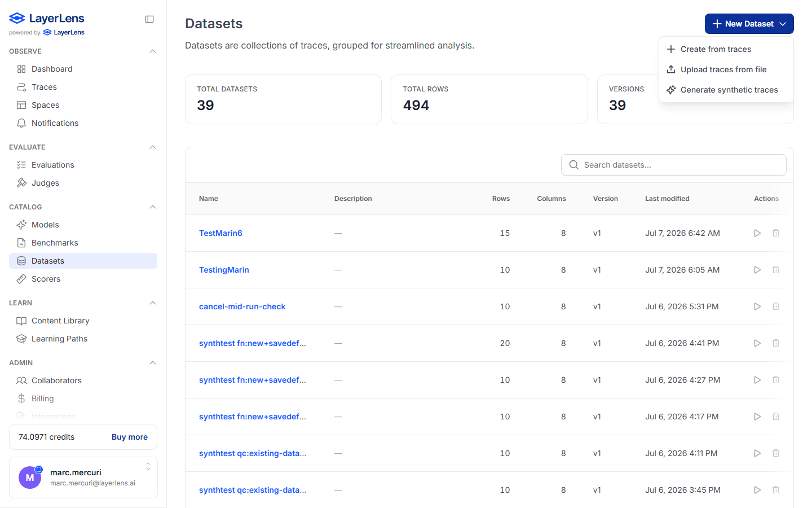Viewport: 812px width, 508px height.
Task: Click trash icon on cancel-mid-run-check row
Action: (x=776, y=306)
